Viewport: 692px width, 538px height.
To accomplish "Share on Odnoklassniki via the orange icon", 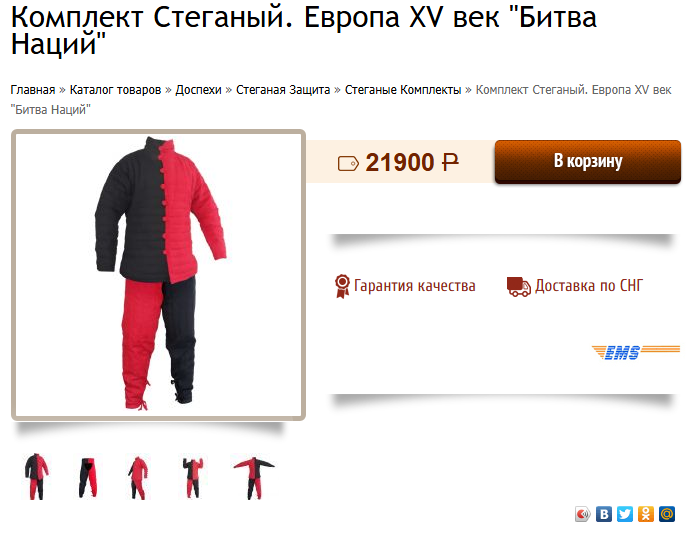I will [646, 514].
